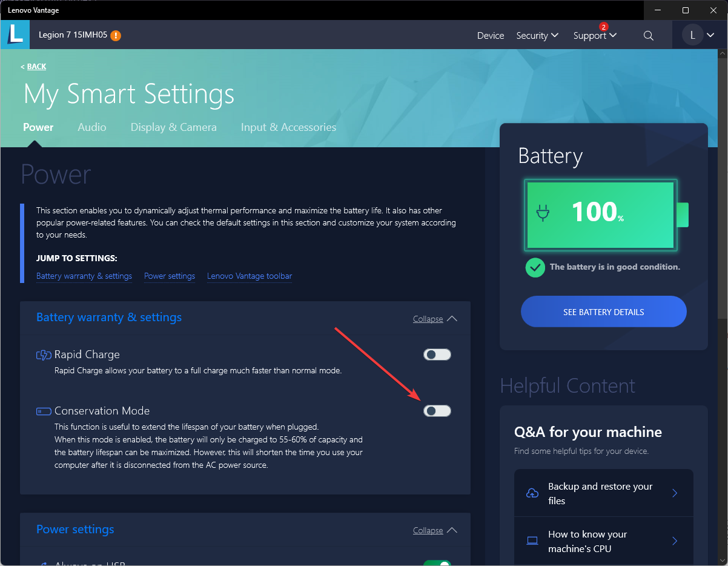The image size is (728, 566).
Task: Click the Rapid Charge lightning battery icon
Action: pyautogui.click(x=44, y=355)
